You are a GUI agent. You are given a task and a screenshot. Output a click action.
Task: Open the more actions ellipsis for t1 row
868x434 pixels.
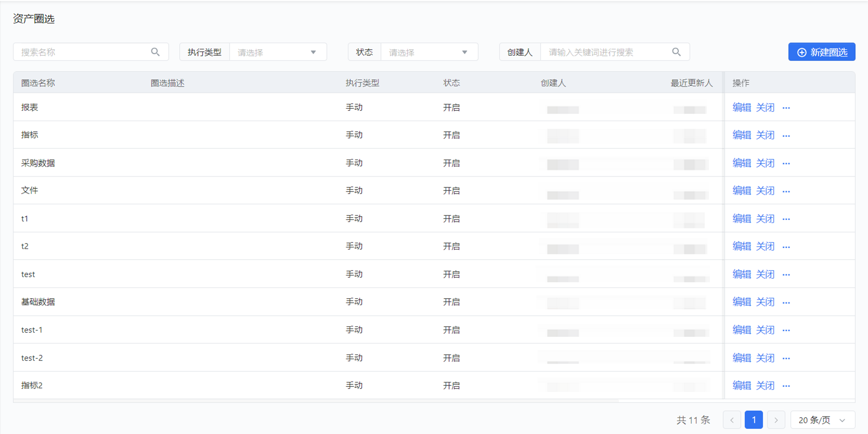[x=786, y=219]
